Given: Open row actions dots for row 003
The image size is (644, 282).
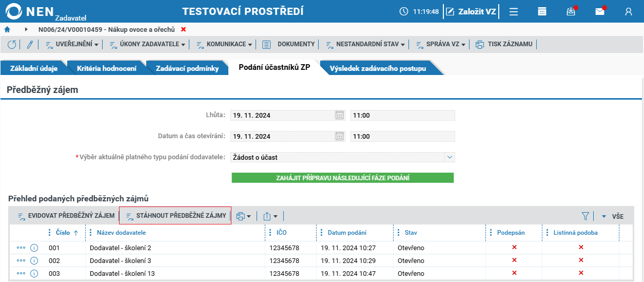Looking at the screenshot, I should click(21, 273).
